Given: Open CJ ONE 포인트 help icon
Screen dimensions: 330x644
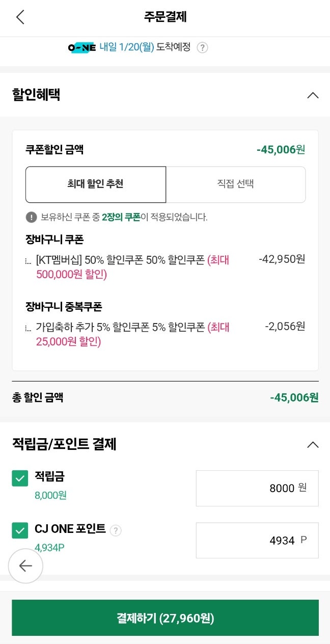Looking at the screenshot, I should [x=116, y=530].
